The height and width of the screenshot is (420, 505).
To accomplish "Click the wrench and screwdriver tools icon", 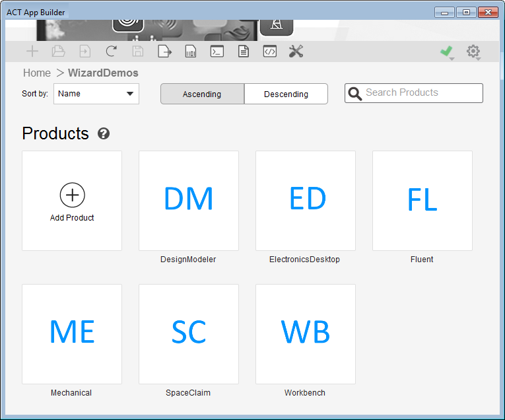I will (x=296, y=52).
